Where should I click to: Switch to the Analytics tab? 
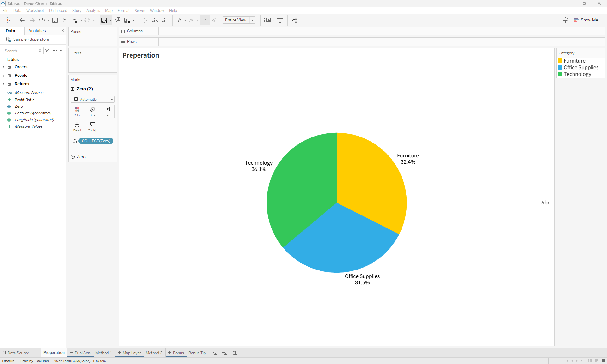(x=37, y=31)
